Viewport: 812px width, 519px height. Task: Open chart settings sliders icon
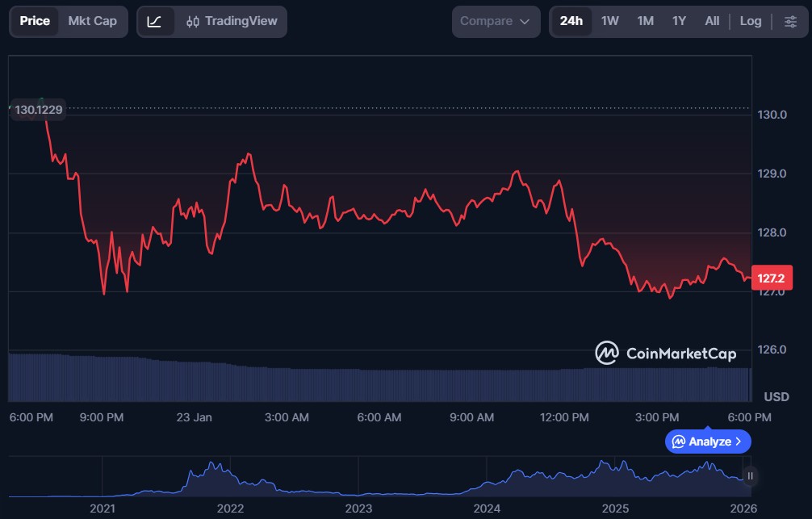pos(790,22)
